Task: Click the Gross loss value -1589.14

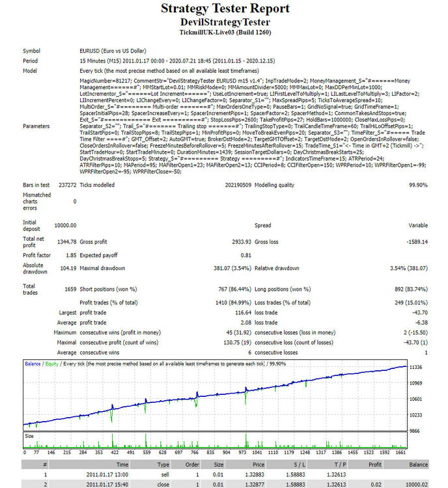Action: click(417, 242)
